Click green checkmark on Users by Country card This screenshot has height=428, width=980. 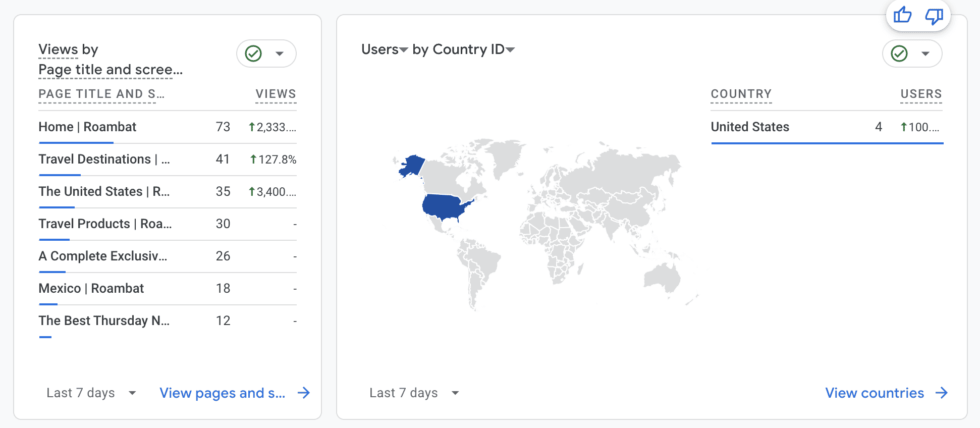(x=899, y=54)
